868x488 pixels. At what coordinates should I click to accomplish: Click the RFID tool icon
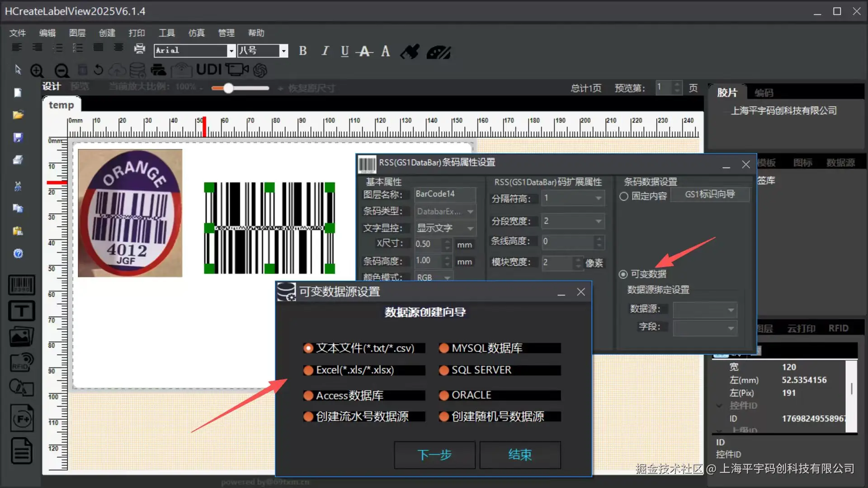[x=21, y=362]
